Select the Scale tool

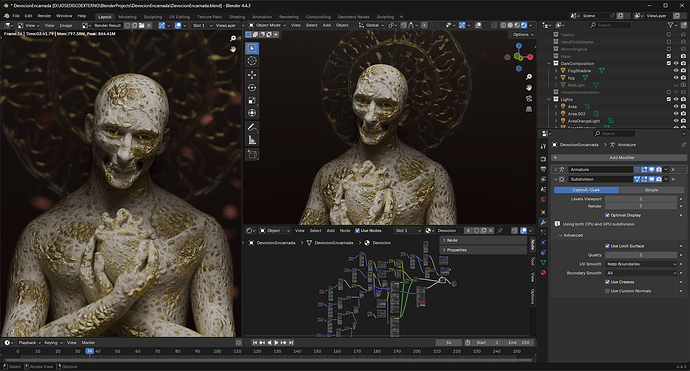[x=252, y=100]
